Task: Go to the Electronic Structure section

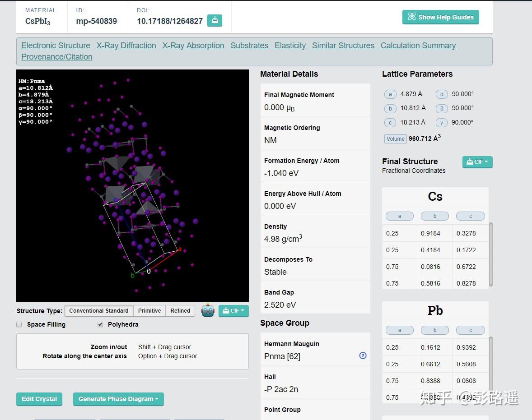Action: tap(56, 46)
